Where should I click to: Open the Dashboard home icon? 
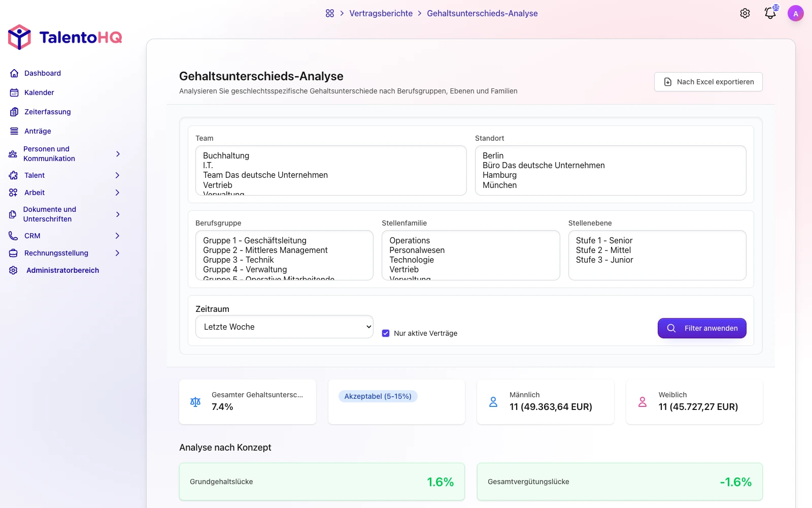[14, 73]
